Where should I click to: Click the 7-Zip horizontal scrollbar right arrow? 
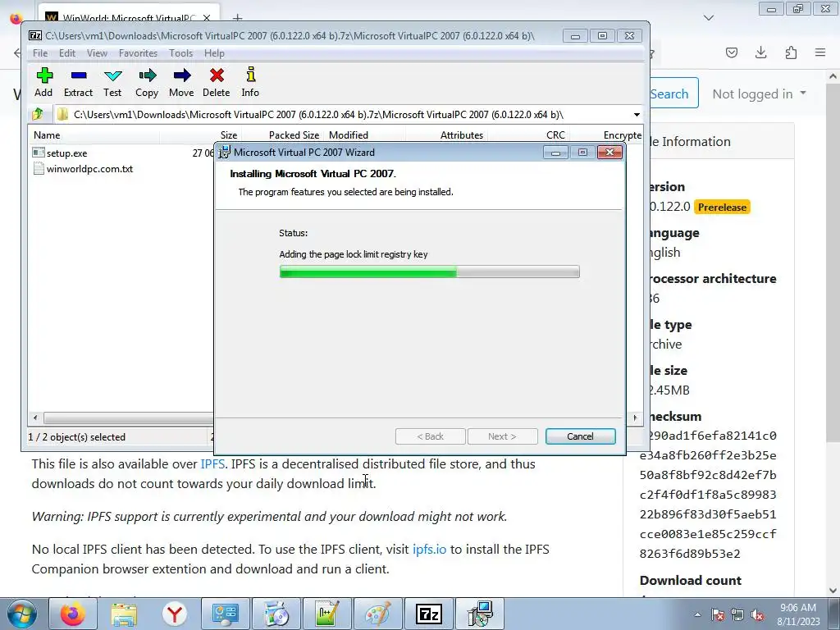tap(636, 418)
